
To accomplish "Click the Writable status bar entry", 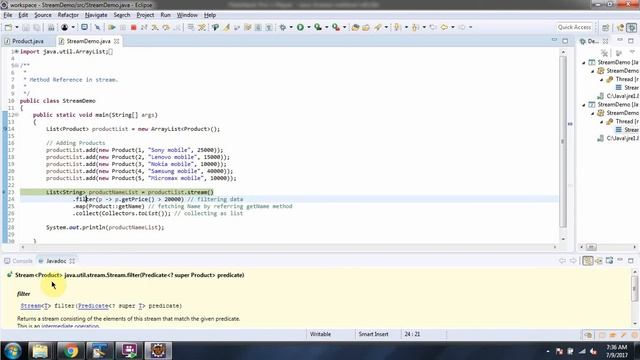I will click(x=320, y=334).
